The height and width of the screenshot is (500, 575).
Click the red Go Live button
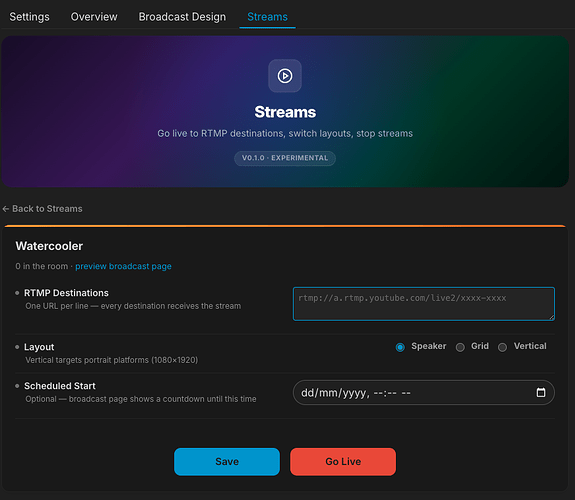pyautogui.click(x=343, y=461)
